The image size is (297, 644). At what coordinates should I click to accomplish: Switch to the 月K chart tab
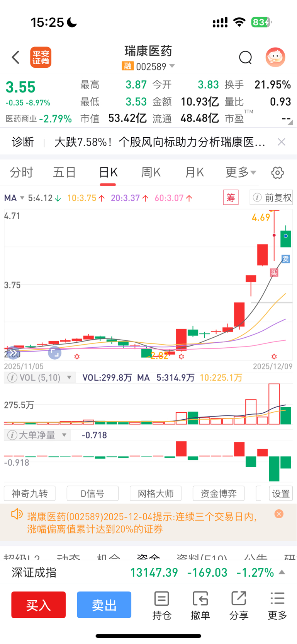pos(194,173)
